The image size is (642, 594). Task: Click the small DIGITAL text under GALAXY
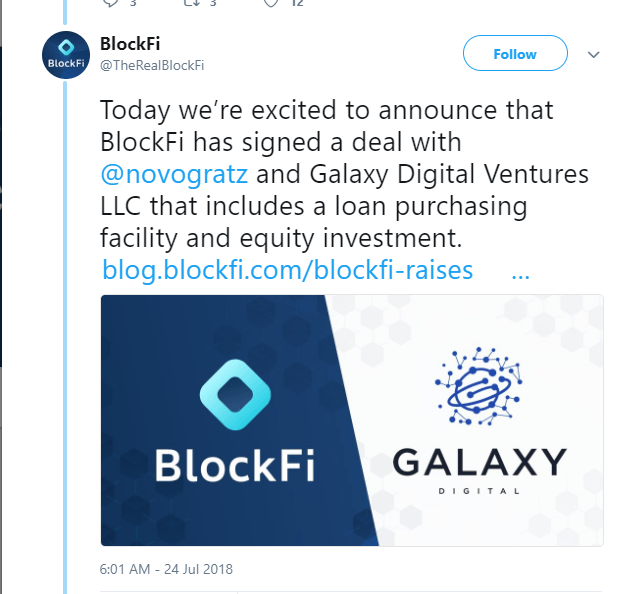coord(479,491)
